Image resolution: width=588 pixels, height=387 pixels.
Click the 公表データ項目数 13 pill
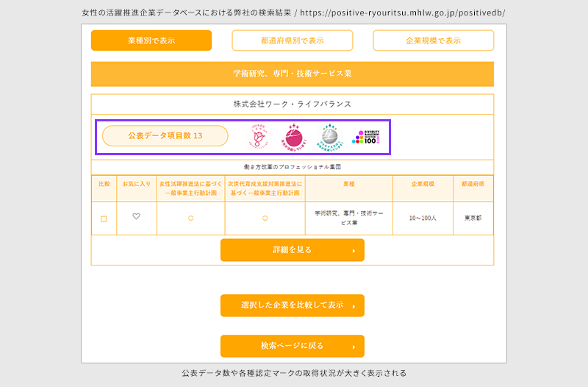coord(165,136)
